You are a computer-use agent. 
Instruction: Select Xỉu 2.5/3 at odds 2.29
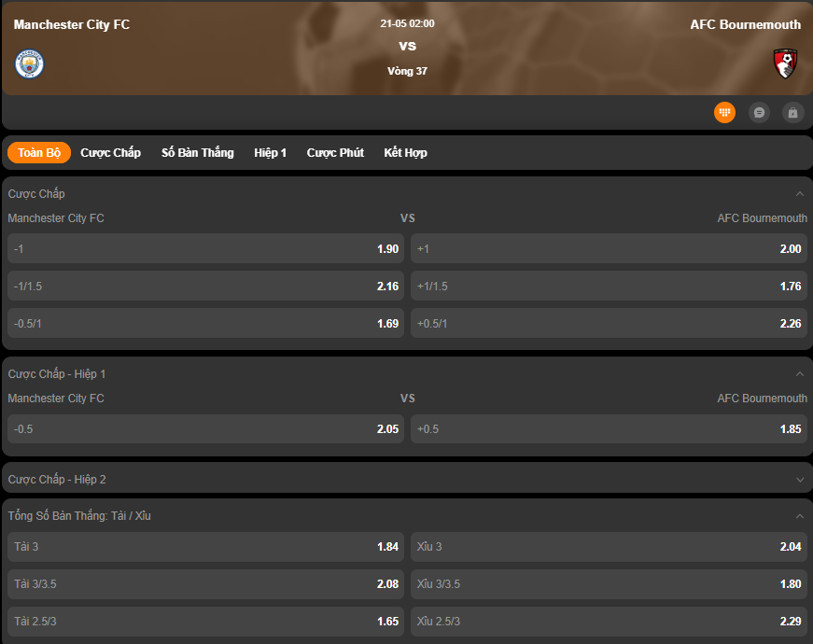point(610,621)
